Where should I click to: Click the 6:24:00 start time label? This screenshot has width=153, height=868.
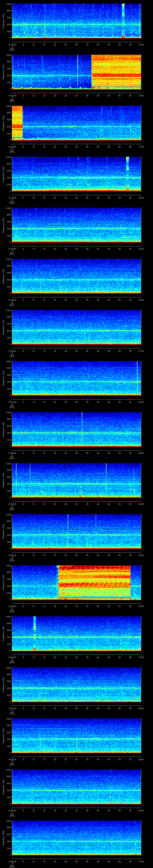[12, 555]
